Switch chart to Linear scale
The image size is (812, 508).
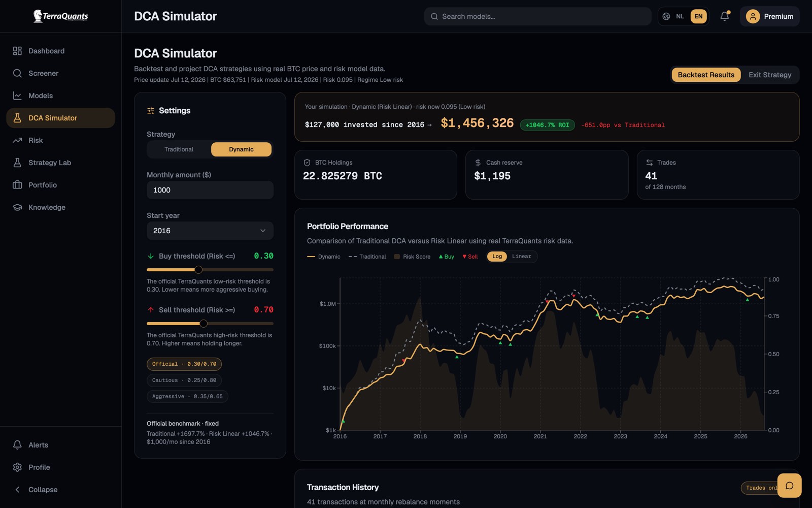[521, 257]
